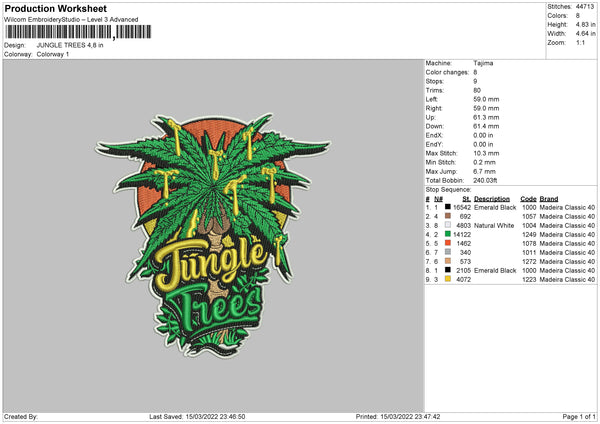This screenshot has width=600, height=424.
Task: Click the 'St.' column header
Action: point(466,199)
